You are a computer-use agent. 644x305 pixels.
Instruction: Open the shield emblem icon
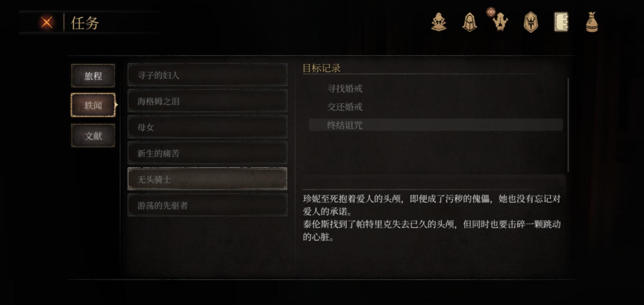pyautogui.click(x=531, y=22)
